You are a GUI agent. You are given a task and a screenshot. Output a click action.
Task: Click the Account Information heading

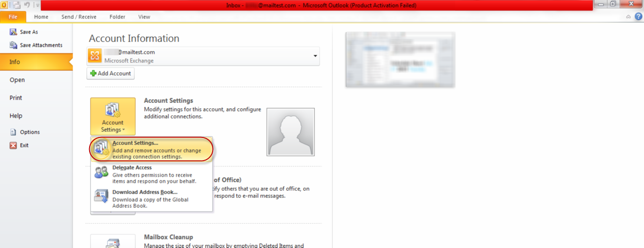click(134, 39)
